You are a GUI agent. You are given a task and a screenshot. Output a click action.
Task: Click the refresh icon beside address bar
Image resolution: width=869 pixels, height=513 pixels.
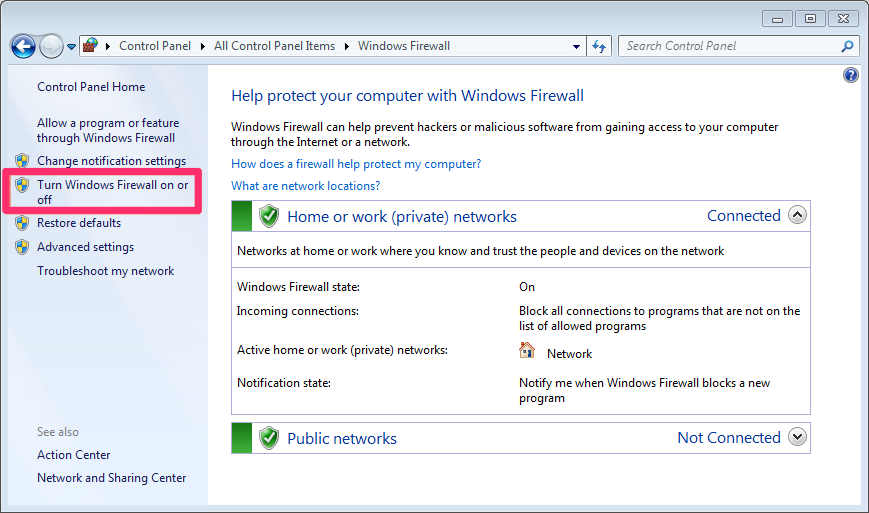pyautogui.click(x=599, y=47)
